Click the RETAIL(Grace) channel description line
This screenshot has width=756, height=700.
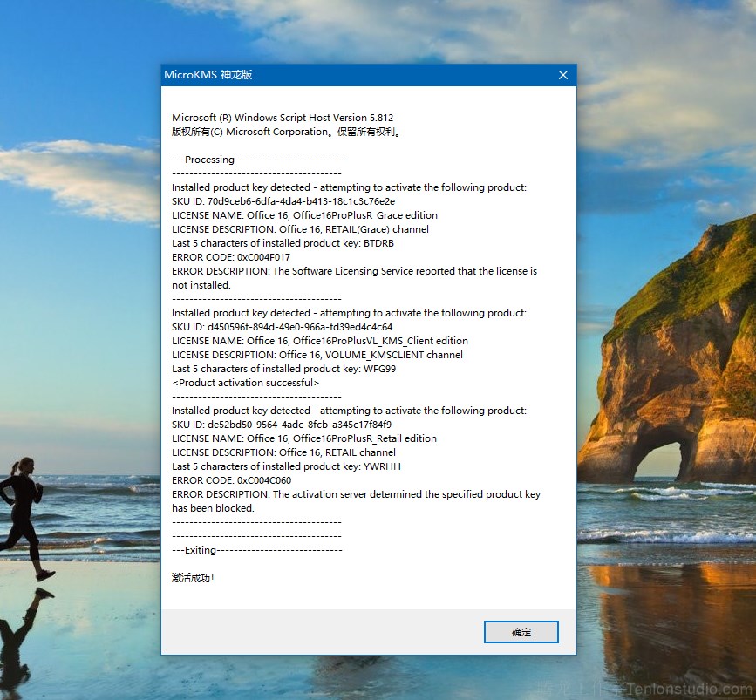[x=300, y=229]
